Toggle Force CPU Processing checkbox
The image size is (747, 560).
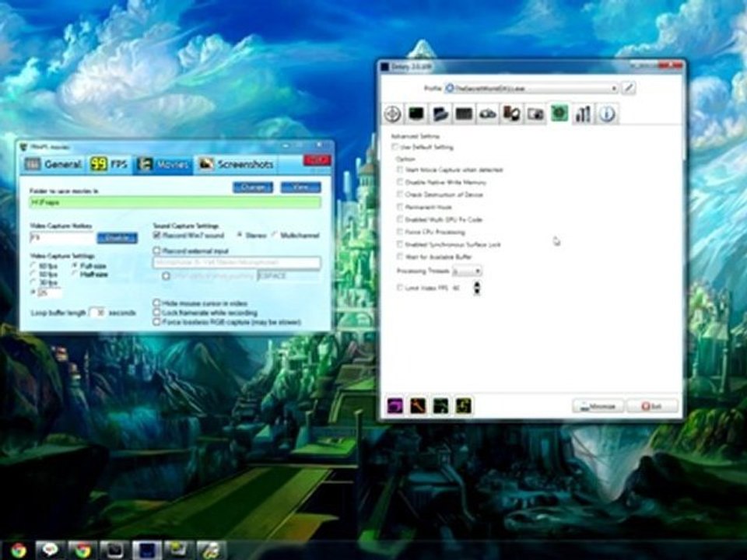pyautogui.click(x=400, y=232)
